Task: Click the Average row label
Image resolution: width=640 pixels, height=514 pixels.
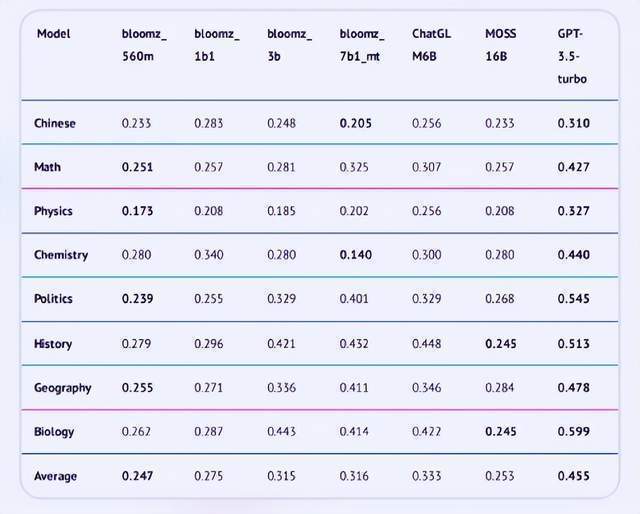Action: (x=55, y=476)
